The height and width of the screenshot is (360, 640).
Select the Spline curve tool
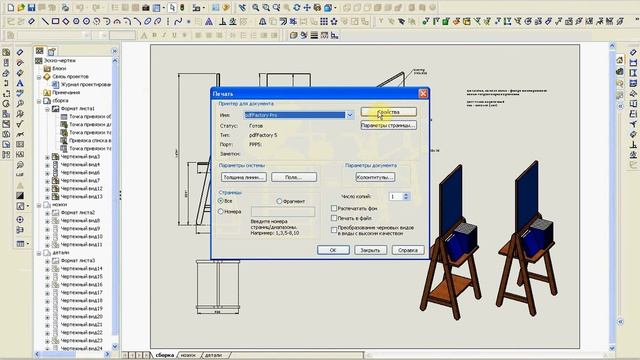[x=178, y=21]
